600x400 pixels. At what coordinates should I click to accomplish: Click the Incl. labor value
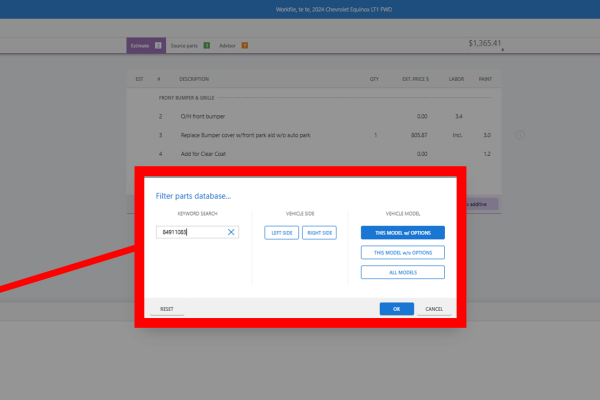click(x=457, y=135)
